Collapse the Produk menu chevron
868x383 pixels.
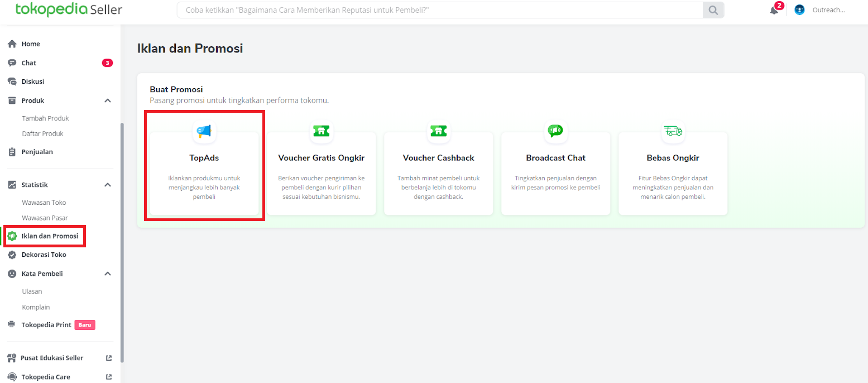[x=108, y=100]
